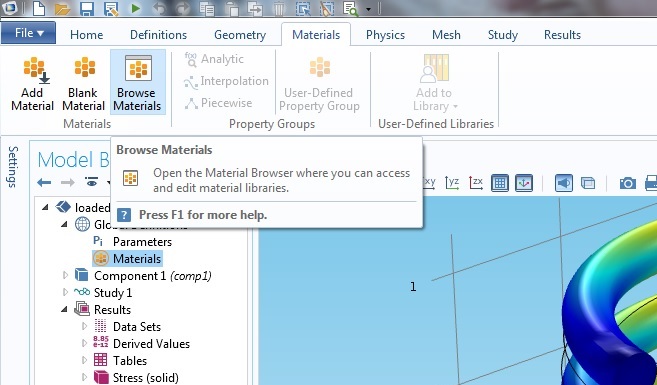Expand the Study 1 node
The height and width of the screenshot is (385, 657).
(x=65, y=292)
